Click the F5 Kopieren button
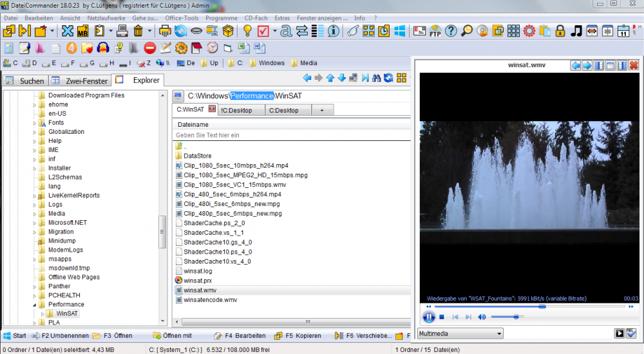Screen dimensions: 644x354 pyautogui.click(x=299, y=335)
